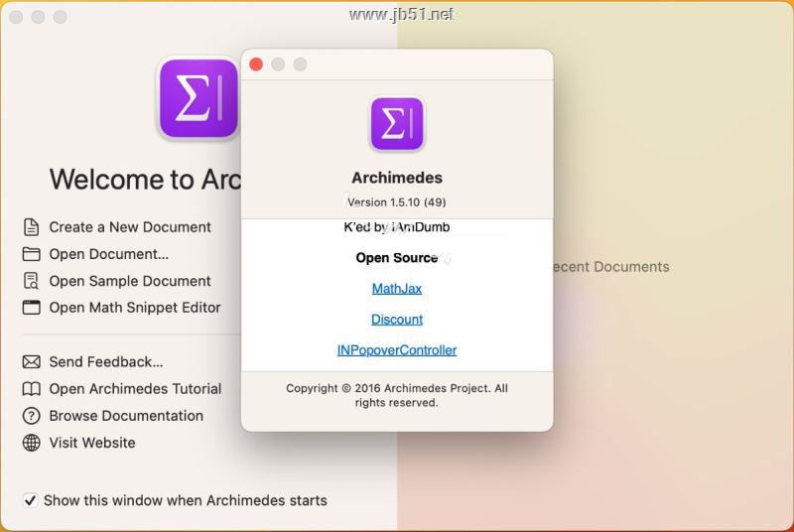
Task: Choose Open Sample Document
Action: 130,281
